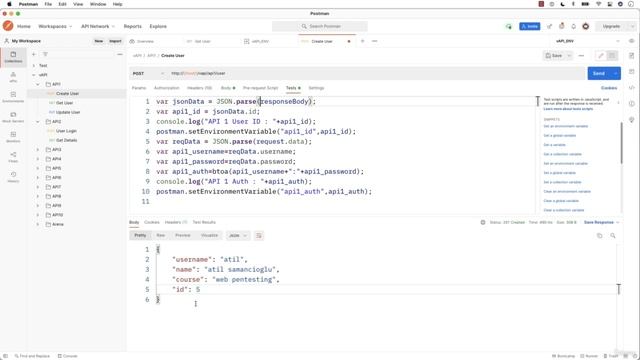
Task: Select the Preview response view
Action: tap(183, 236)
